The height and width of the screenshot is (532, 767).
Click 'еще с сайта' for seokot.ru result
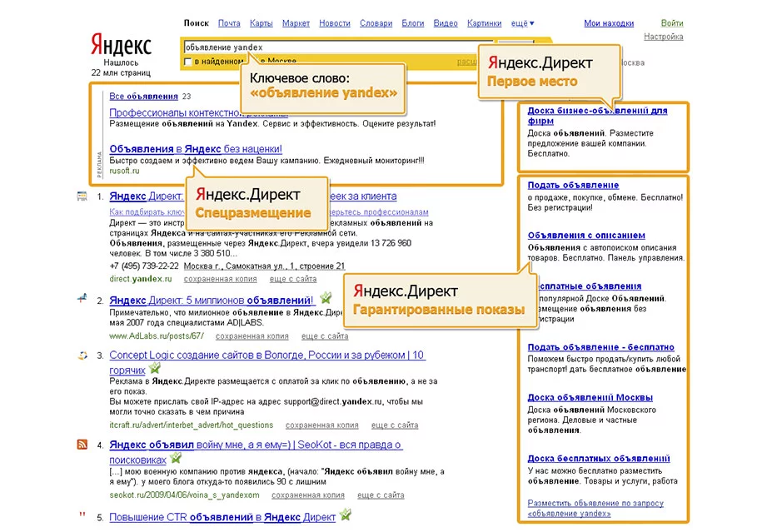[381, 495]
